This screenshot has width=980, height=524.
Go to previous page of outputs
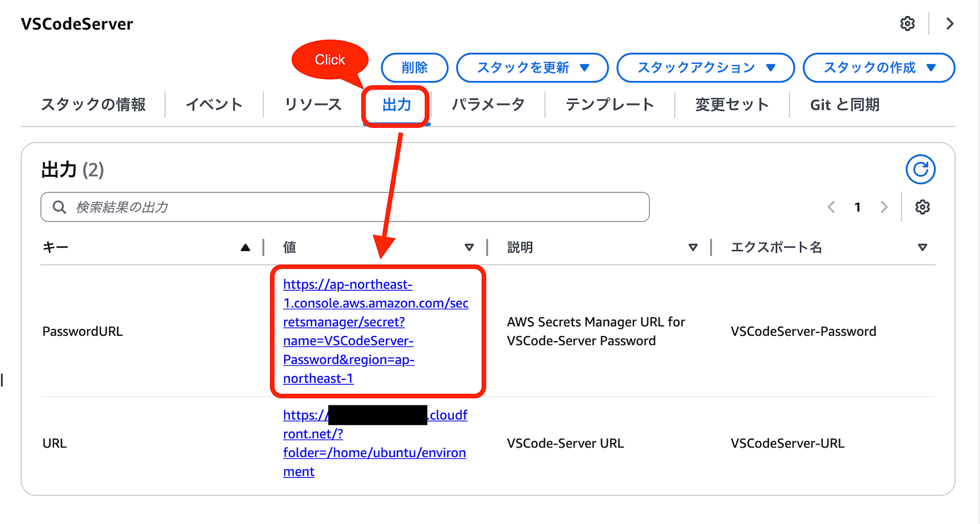(x=832, y=207)
